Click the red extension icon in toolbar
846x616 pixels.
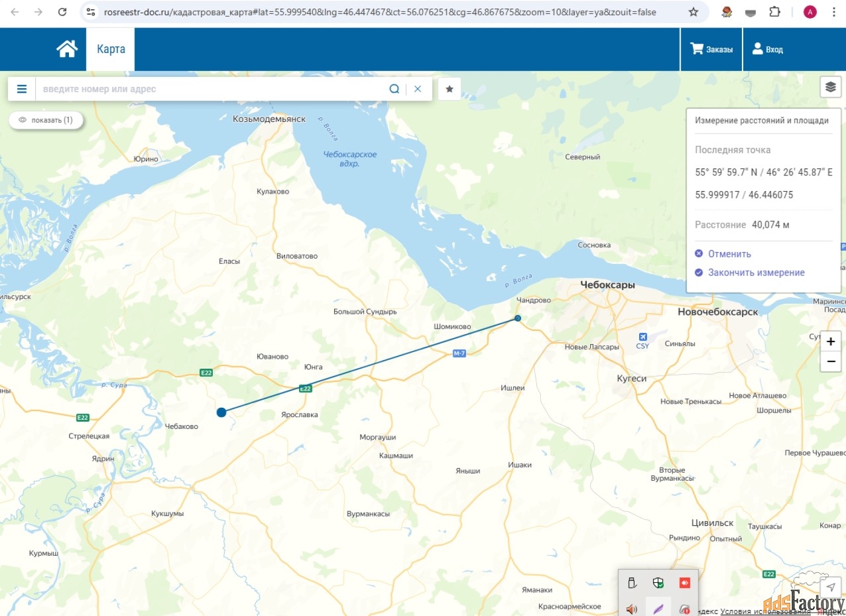[727, 12]
